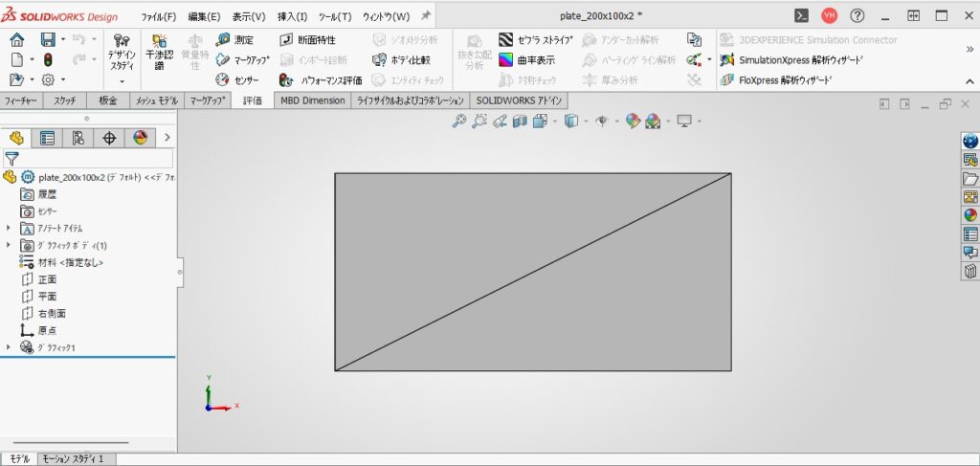This screenshot has width=980, height=466.
Task: Expand the アノテート アイテム tree node
Action: pyautogui.click(x=9, y=228)
